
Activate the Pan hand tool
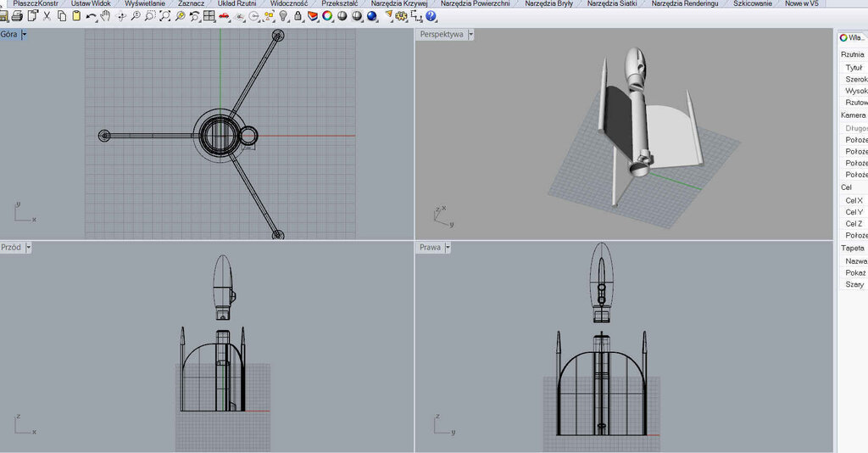(x=105, y=16)
